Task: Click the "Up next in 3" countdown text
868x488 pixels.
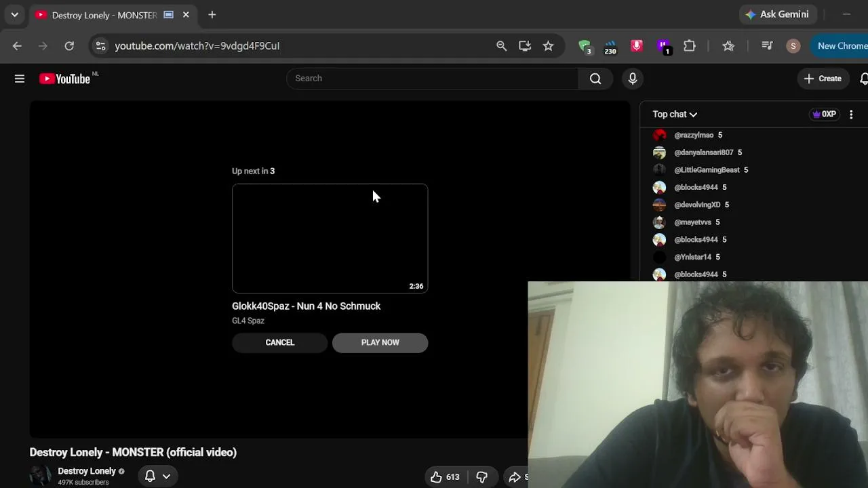Action: (253, 171)
